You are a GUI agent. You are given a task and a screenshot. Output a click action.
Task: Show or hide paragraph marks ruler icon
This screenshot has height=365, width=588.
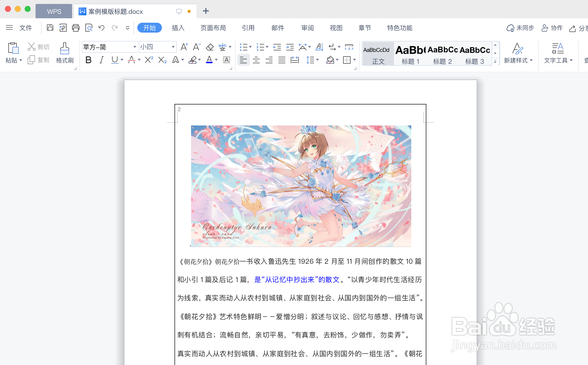click(x=349, y=47)
